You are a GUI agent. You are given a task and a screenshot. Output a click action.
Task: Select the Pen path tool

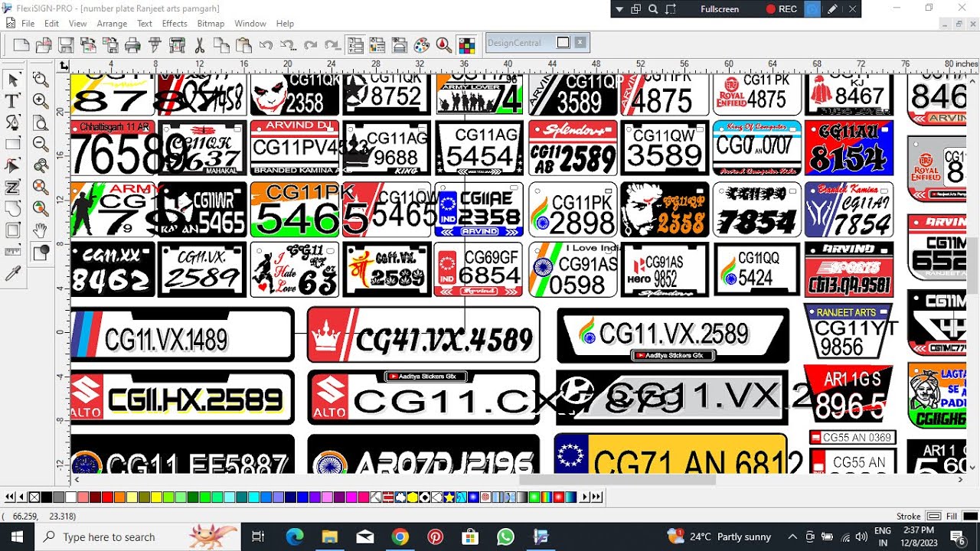(13, 122)
